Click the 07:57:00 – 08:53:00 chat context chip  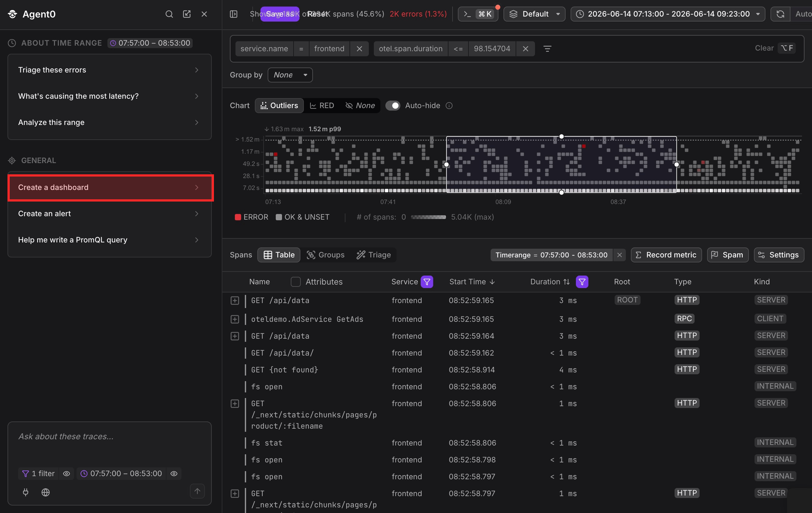[x=121, y=474]
